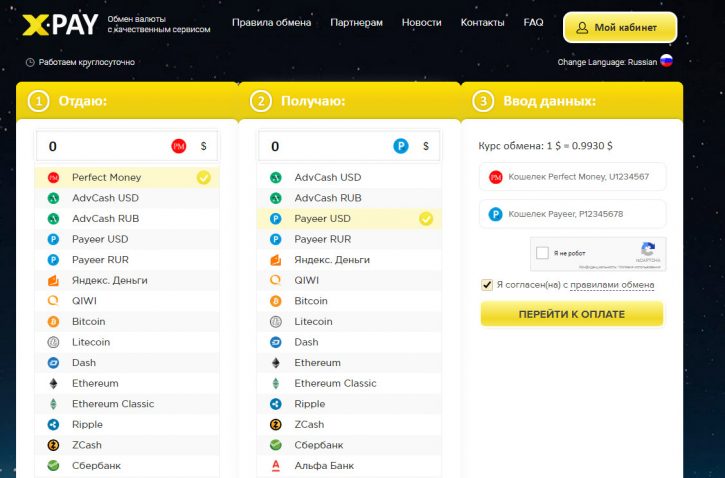Click AdvCash USD icon in give list
The height and width of the screenshot is (478, 725).
53,198
